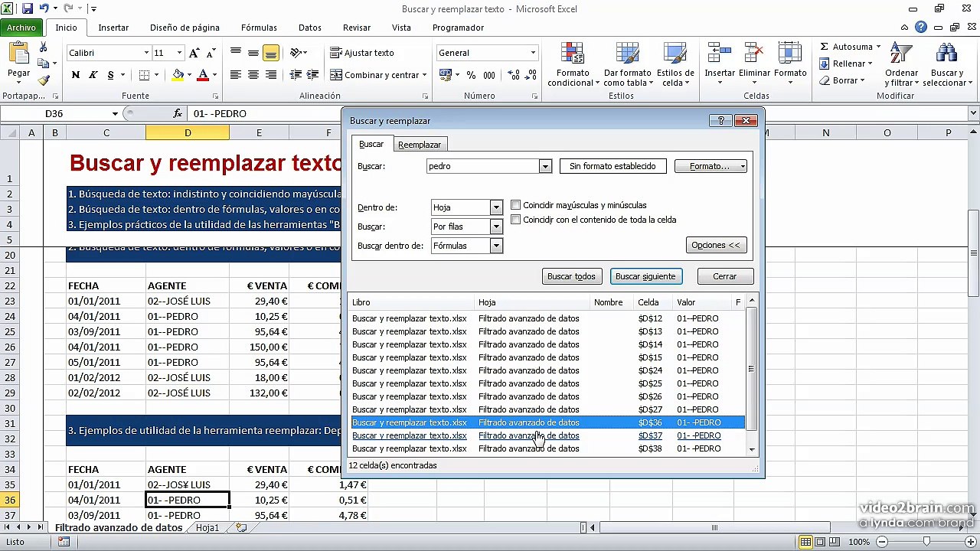This screenshot has width=980, height=551.
Task: Open the Diseño de página ribbon tab
Action: click(185, 28)
